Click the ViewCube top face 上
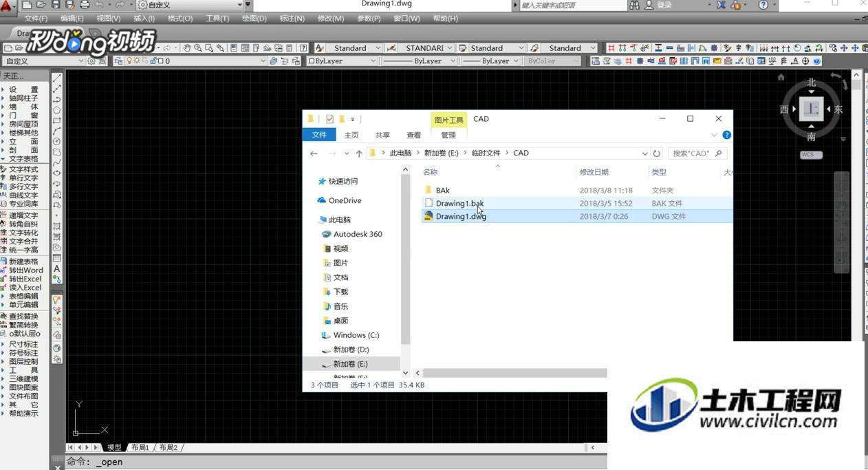Image resolution: width=868 pixels, height=470 pixels. pos(812,109)
